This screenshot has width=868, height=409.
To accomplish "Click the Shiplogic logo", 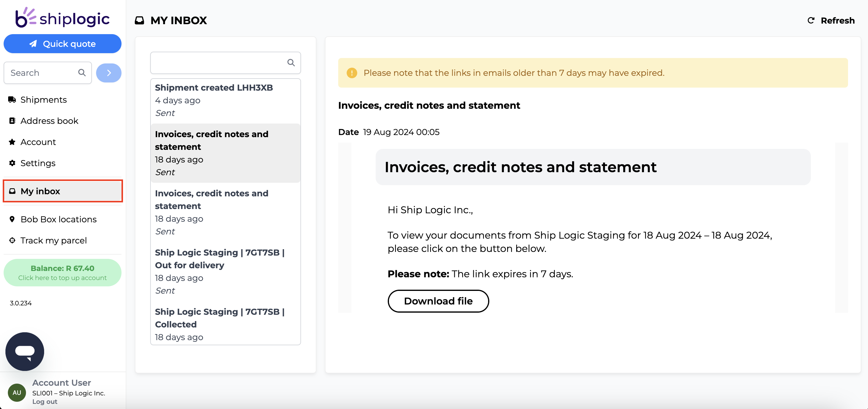I will [62, 18].
